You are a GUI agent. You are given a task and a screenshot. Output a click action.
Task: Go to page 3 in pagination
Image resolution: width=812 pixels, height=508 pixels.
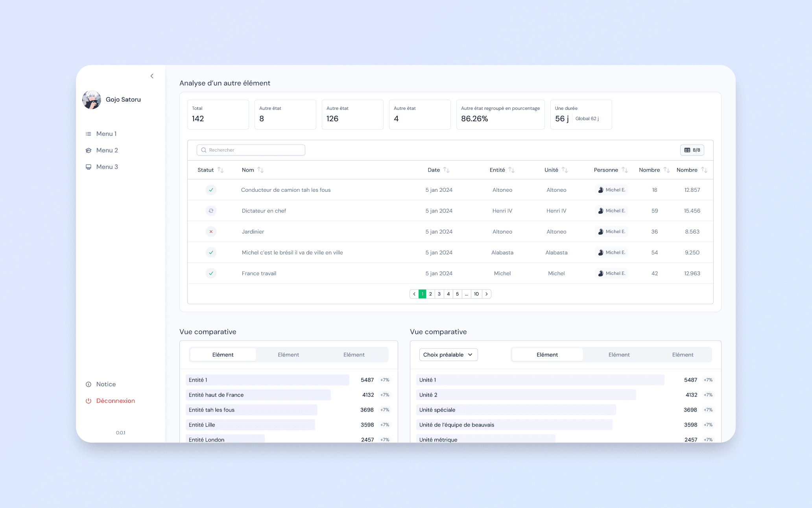click(439, 294)
